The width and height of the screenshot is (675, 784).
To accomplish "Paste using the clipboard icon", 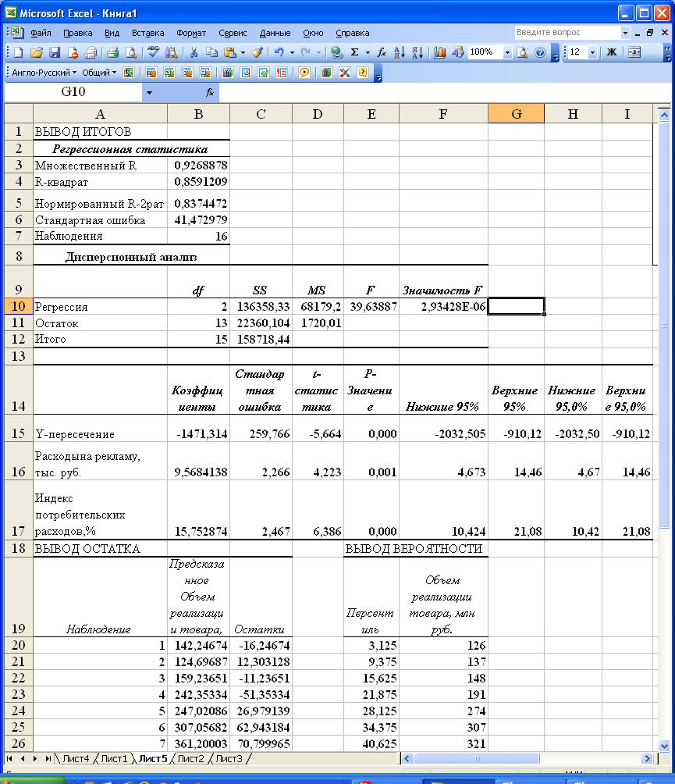I will pyautogui.click(x=230, y=52).
